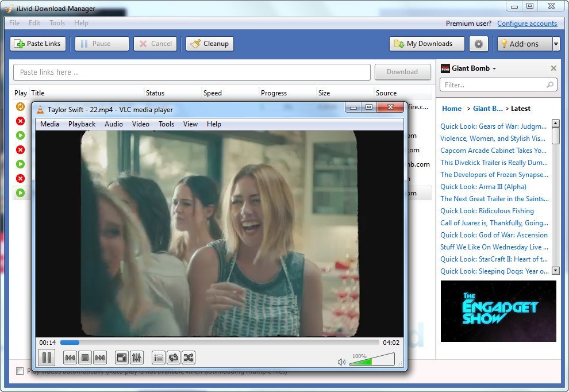Screen dimensions: 569x392
Task: Click the Paste links input field
Action: [x=192, y=72]
